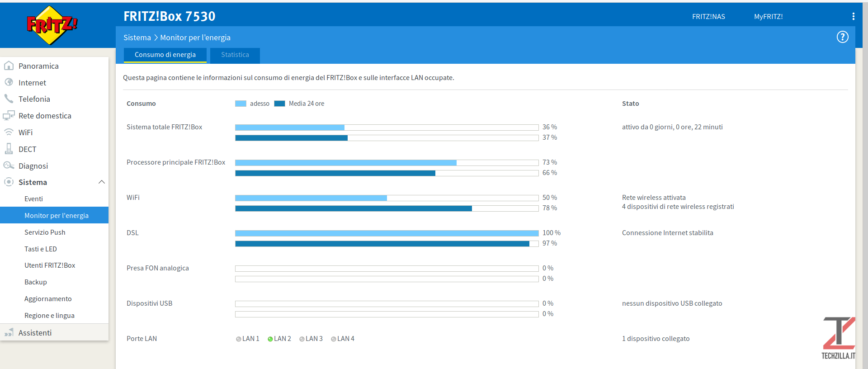Click the Panoramica house icon
Viewport: 868px width, 369px height.
click(9, 66)
